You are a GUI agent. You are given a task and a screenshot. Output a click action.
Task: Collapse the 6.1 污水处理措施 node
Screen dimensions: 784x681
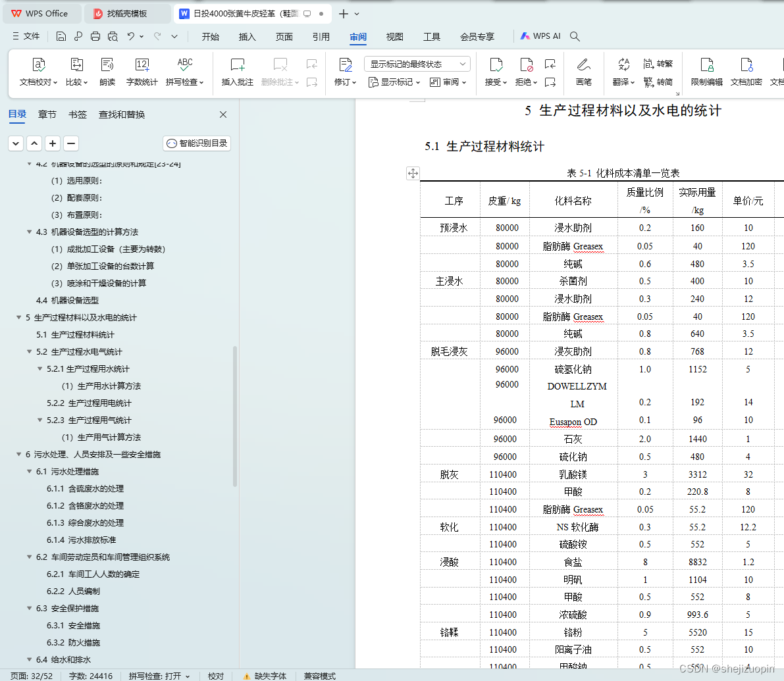click(x=29, y=471)
